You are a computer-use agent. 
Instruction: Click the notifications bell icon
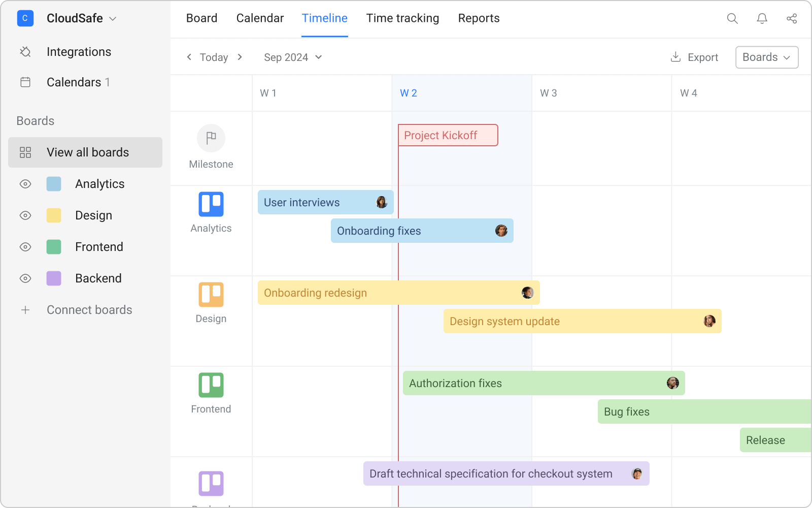[x=762, y=18]
